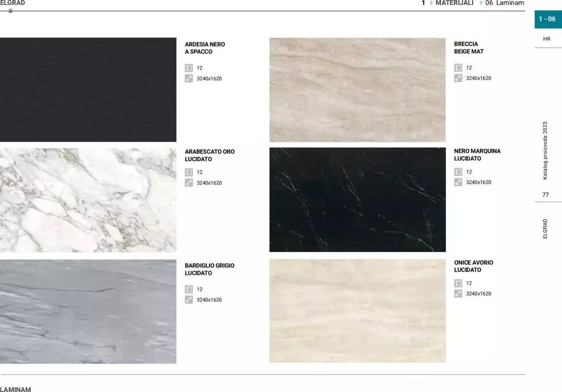This screenshot has width=562, height=392.
Task: Click the Onice Avorio Lucidato title
Action: [473, 266]
